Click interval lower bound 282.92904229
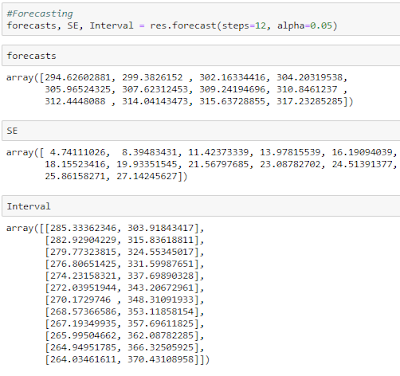The height and width of the screenshot is (376, 400). coord(83,240)
